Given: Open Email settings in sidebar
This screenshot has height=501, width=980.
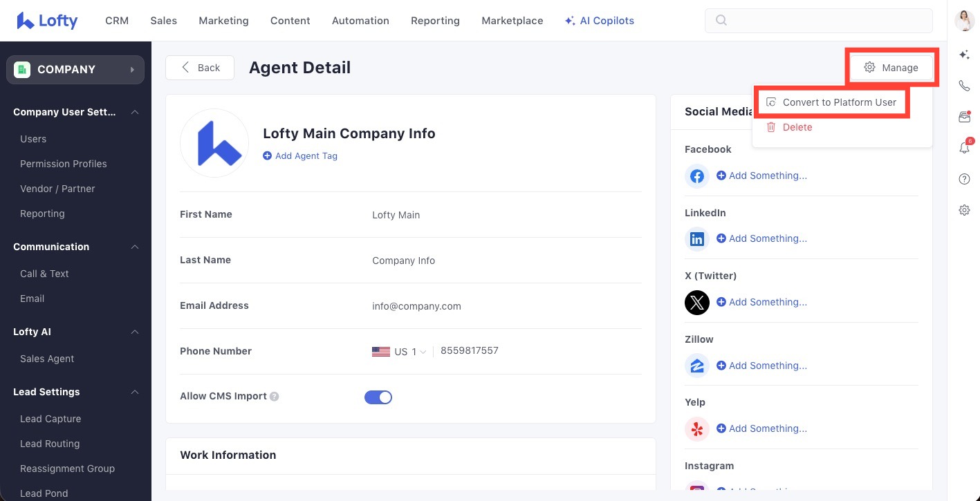Looking at the screenshot, I should pyautogui.click(x=32, y=299).
